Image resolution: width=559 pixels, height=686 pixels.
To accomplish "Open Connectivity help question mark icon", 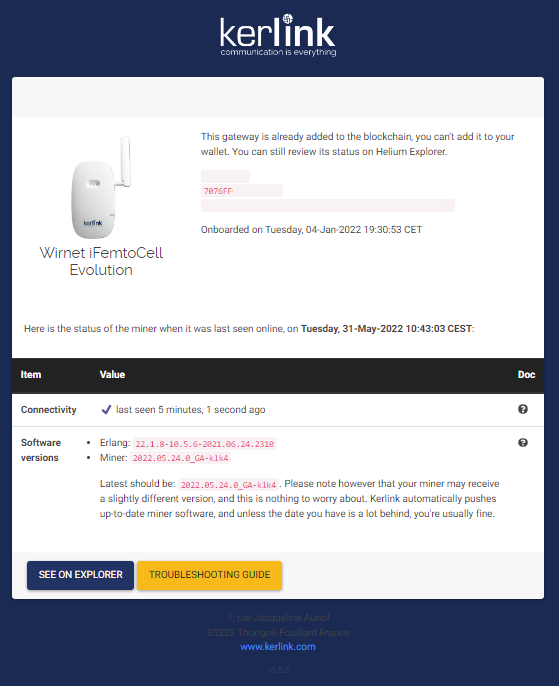I will pos(523,409).
